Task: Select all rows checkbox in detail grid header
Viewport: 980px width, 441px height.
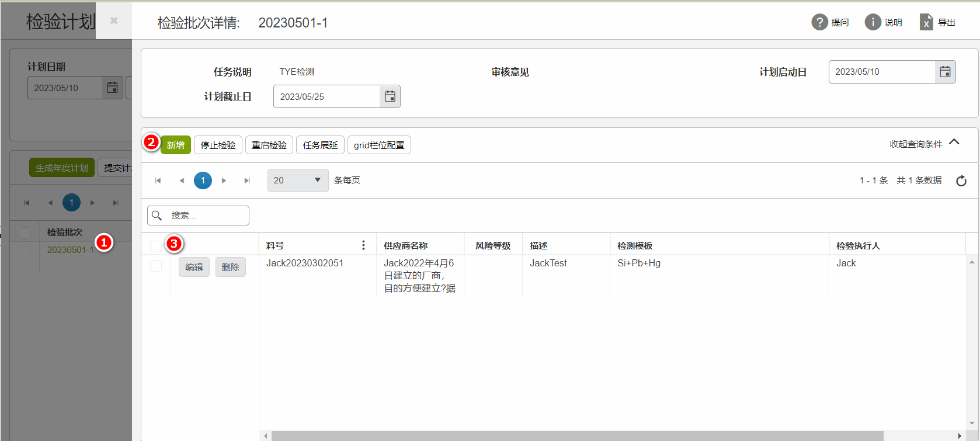Action: (156, 246)
